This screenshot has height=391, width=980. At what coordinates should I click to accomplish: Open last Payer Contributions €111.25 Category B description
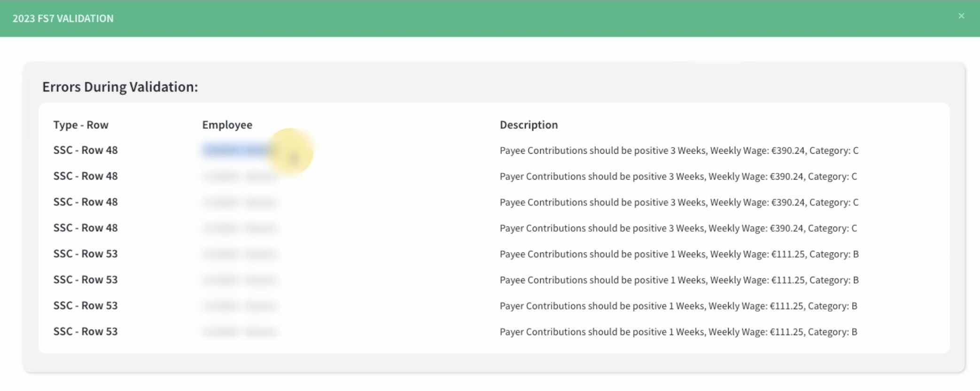click(x=678, y=332)
